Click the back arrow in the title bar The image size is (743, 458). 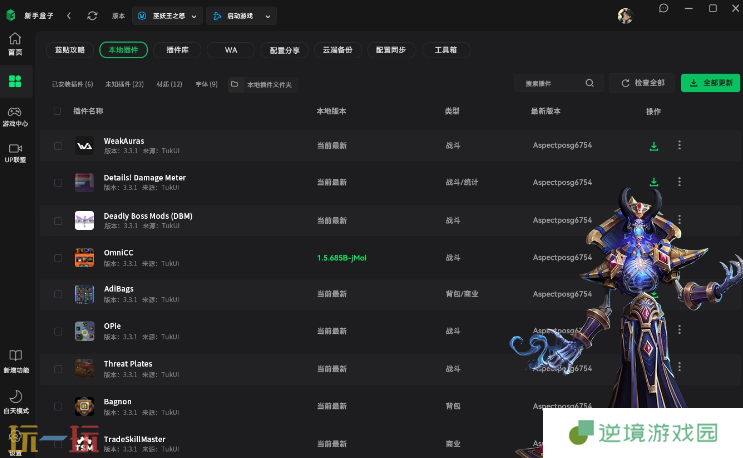point(69,16)
